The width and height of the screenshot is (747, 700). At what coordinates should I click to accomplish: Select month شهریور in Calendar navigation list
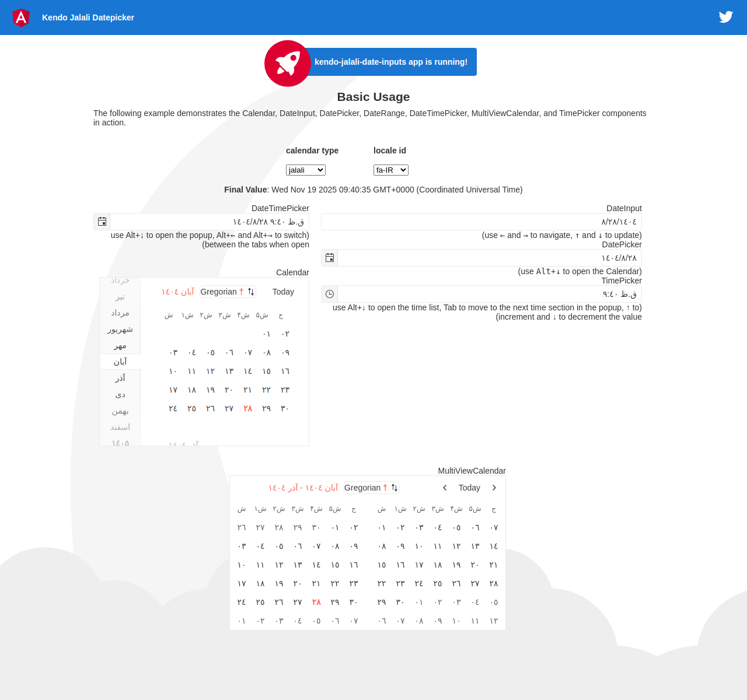pyautogui.click(x=120, y=329)
